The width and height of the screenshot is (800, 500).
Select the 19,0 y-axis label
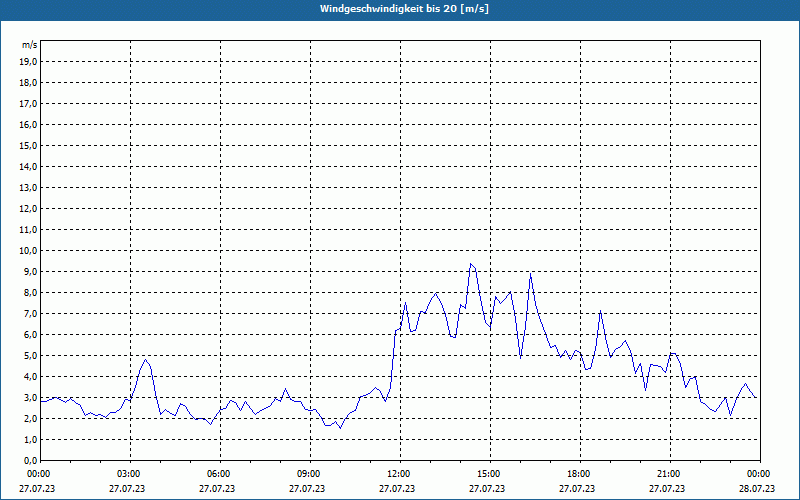[x=29, y=61]
